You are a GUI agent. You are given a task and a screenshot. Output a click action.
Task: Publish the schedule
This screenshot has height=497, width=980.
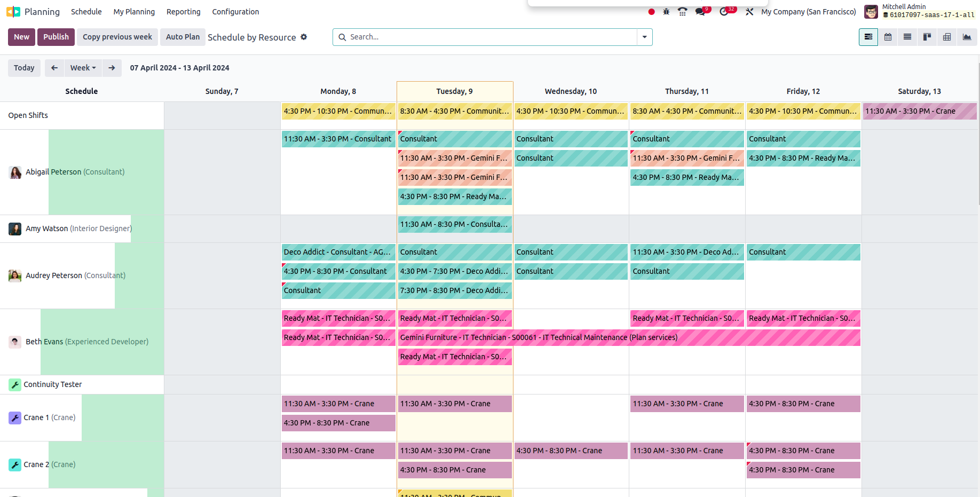coord(56,37)
